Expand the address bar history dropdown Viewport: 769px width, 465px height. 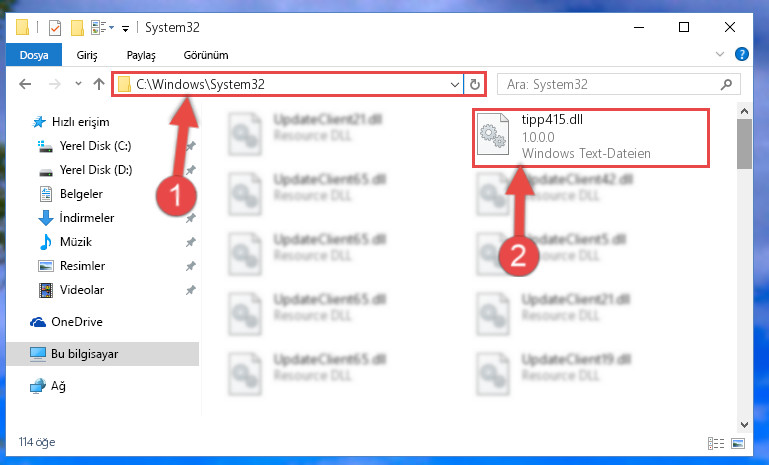click(x=455, y=84)
